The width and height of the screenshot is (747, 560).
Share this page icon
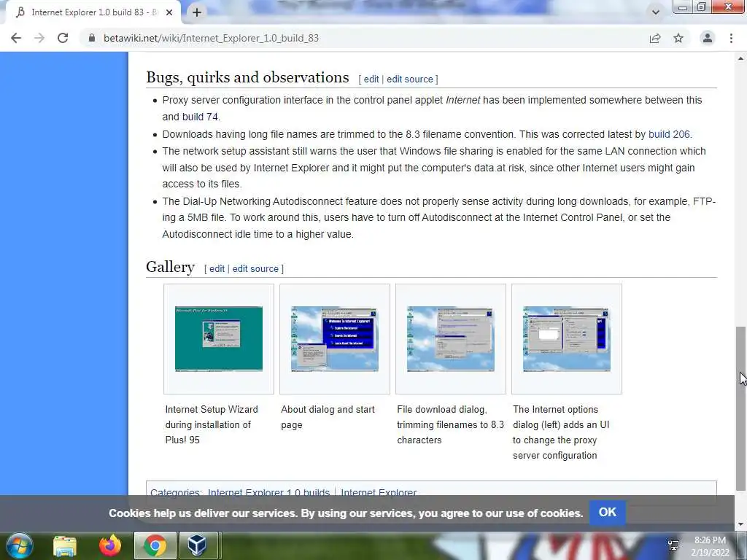[x=655, y=38]
